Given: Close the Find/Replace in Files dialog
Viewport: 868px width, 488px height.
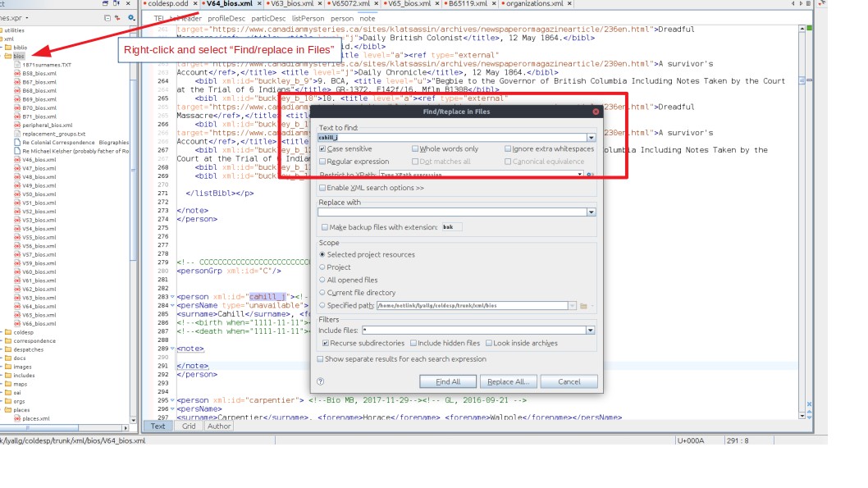Looking at the screenshot, I should coord(596,112).
